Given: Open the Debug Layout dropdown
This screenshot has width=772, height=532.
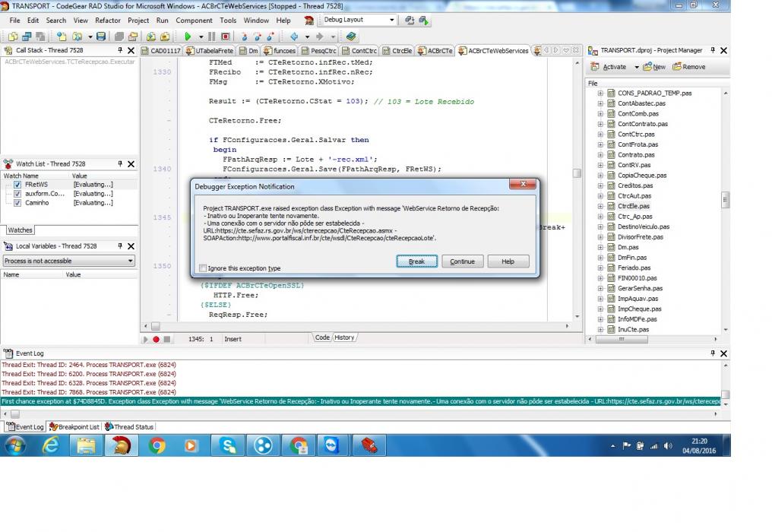Looking at the screenshot, I should point(392,20).
